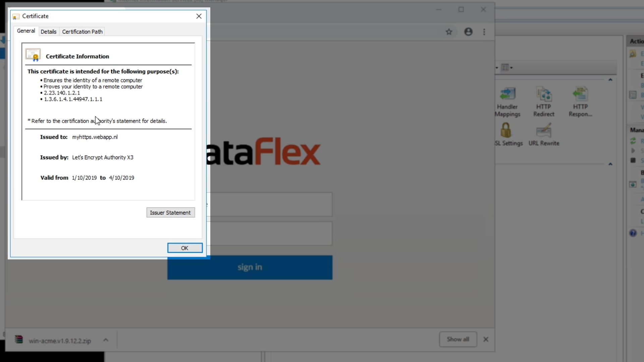Bookmark page with star icon

click(449, 32)
